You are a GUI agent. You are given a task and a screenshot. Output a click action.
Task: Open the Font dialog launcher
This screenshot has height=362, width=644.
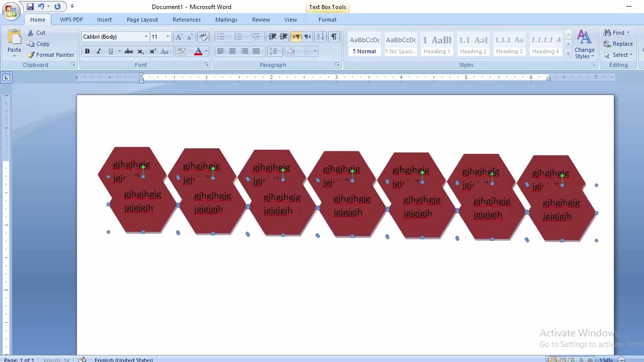click(206, 65)
